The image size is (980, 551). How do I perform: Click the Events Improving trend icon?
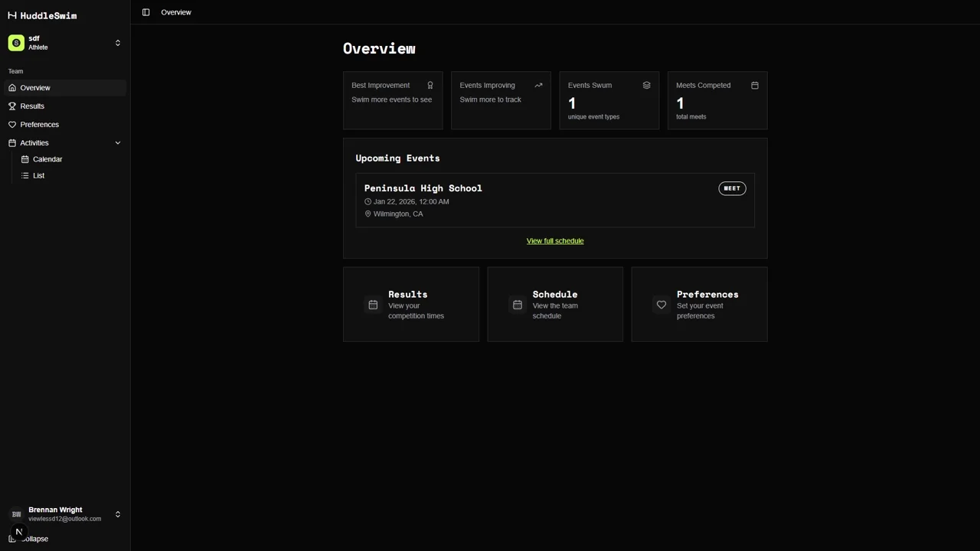(x=538, y=85)
